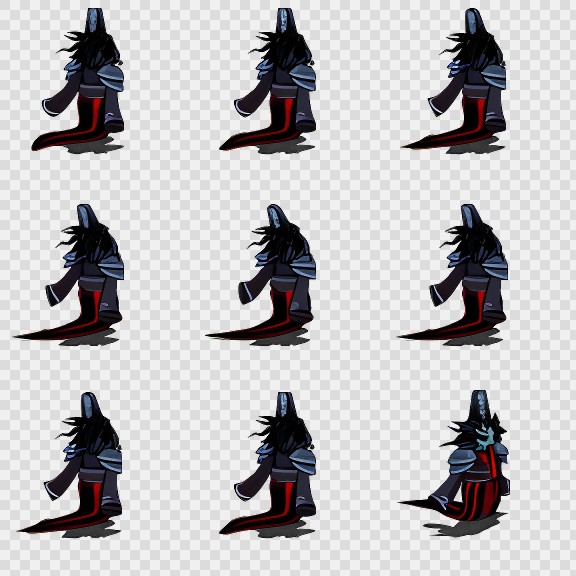Select the middle sprite frame in top row
Image resolution: width=576 pixels, height=576 pixels.
pyautogui.click(x=268, y=80)
